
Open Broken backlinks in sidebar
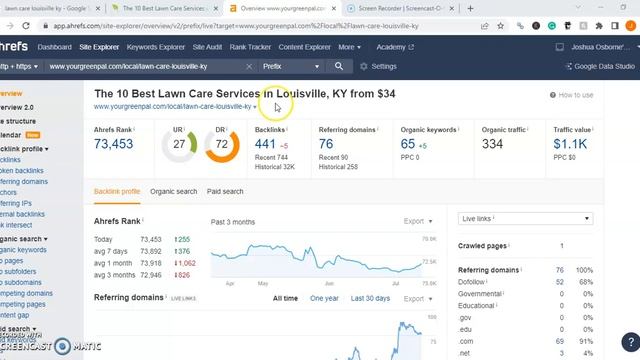[x=22, y=171]
